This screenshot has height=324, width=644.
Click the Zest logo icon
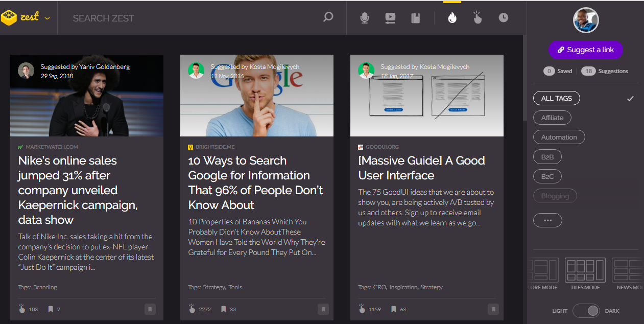click(9, 18)
